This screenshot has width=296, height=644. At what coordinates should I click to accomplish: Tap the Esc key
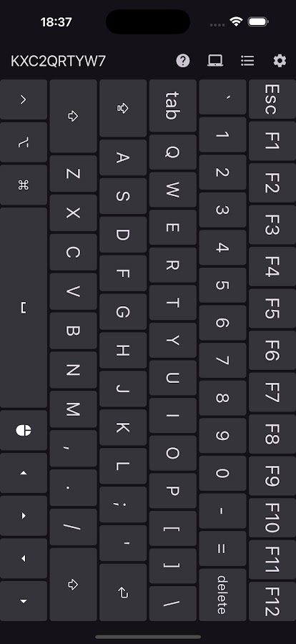272,99
